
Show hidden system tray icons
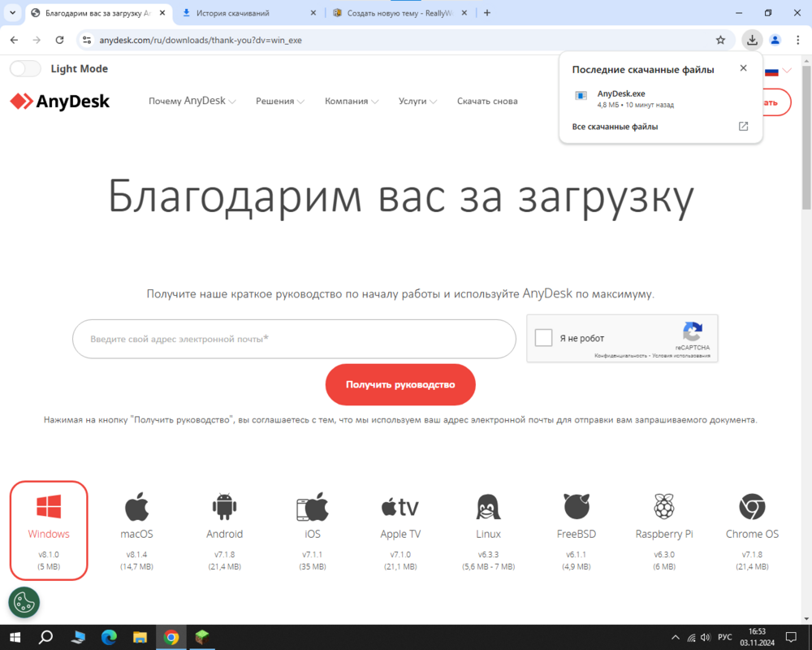click(676, 638)
